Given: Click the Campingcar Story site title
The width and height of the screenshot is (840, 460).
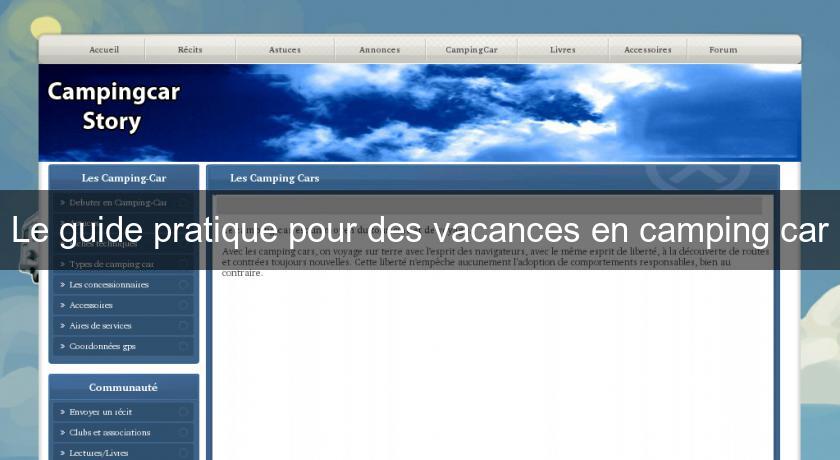Looking at the screenshot, I should coord(113,106).
